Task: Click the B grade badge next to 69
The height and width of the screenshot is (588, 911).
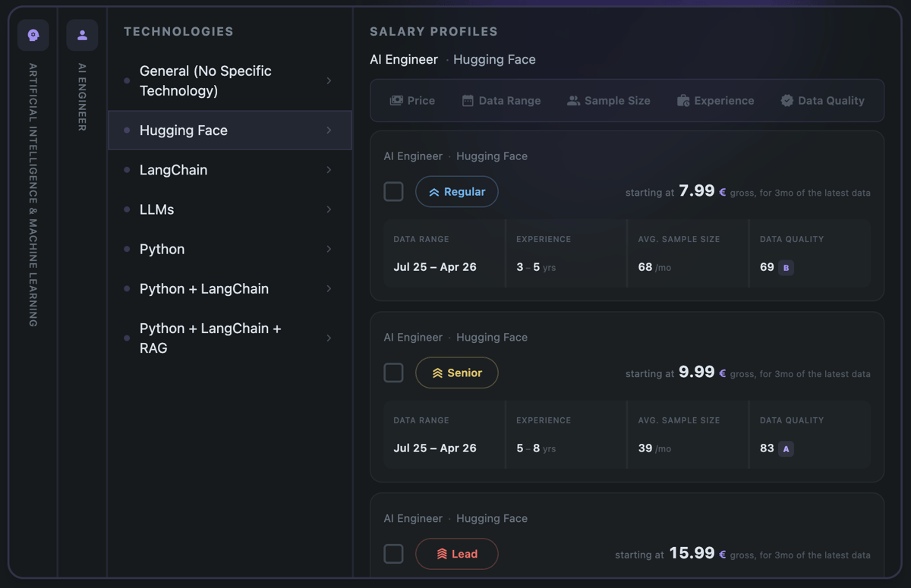Action: (786, 268)
